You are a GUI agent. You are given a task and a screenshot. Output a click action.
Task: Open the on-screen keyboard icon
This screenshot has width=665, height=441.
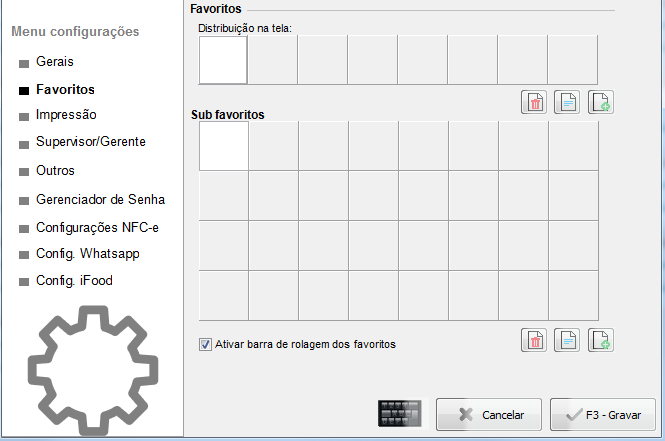tap(400, 413)
